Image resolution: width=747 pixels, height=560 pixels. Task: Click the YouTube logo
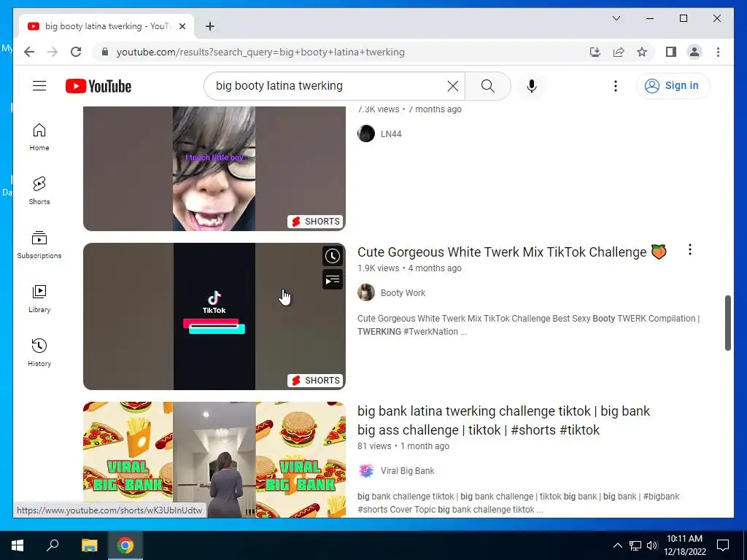[98, 86]
